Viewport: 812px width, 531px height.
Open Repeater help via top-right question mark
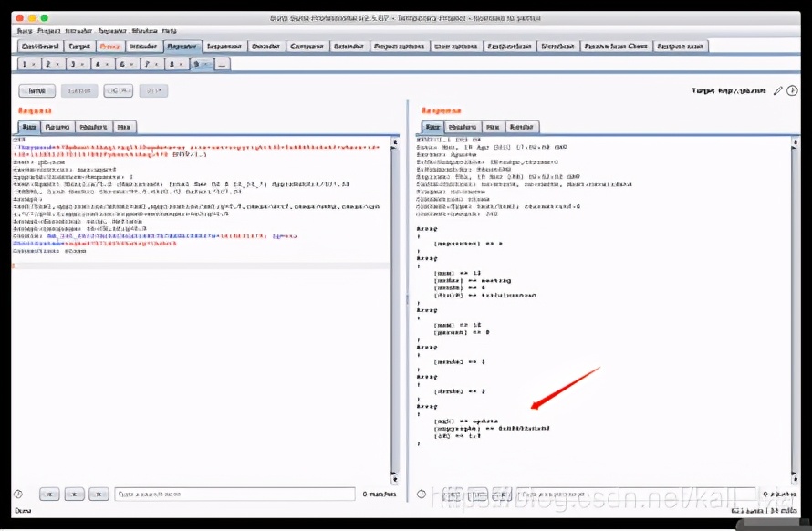click(792, 90)
